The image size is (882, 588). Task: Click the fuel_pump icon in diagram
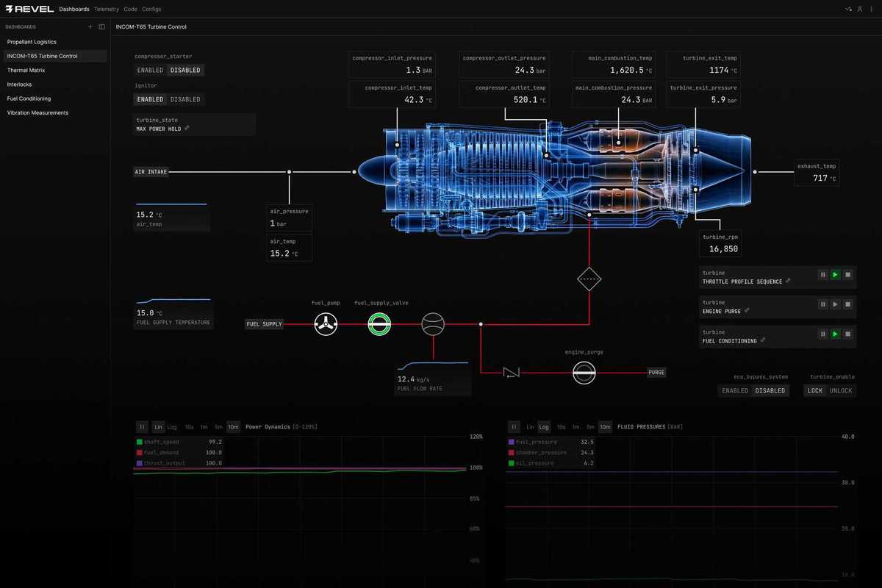(326, 323)
